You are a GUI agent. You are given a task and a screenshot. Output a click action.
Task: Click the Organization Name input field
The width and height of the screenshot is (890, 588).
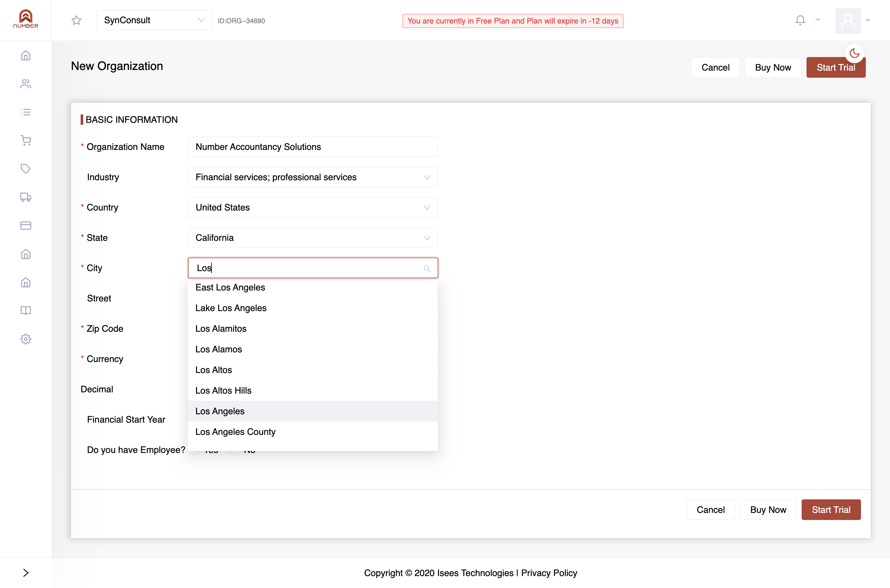coord(313,147)
